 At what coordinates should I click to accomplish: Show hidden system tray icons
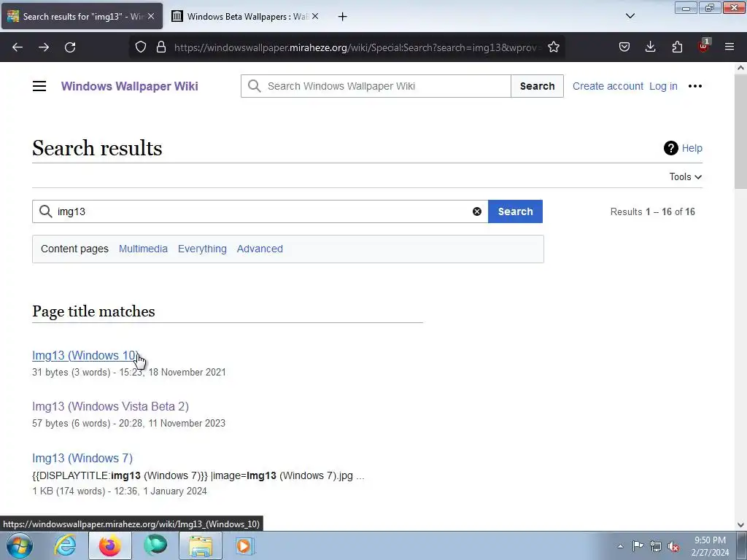click(x=620, y=546)
